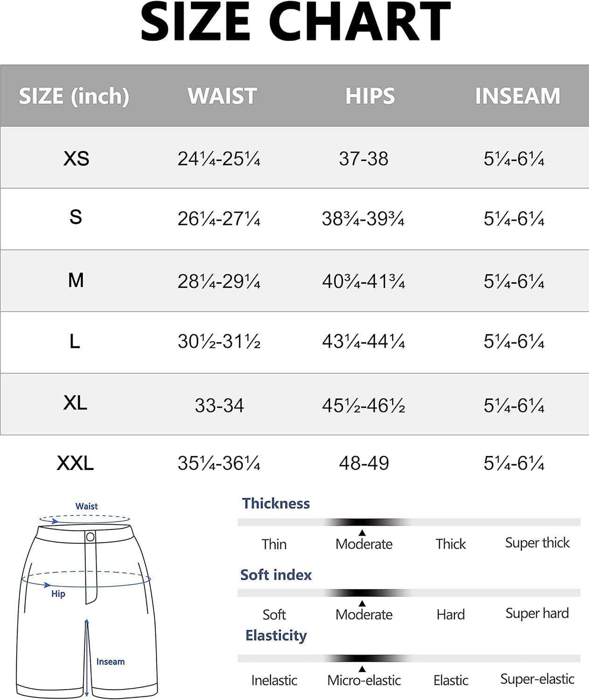Click the Waist measurement arrow in diagram
The width and height of the screenshot is (589, 700).
click(84, 519)
